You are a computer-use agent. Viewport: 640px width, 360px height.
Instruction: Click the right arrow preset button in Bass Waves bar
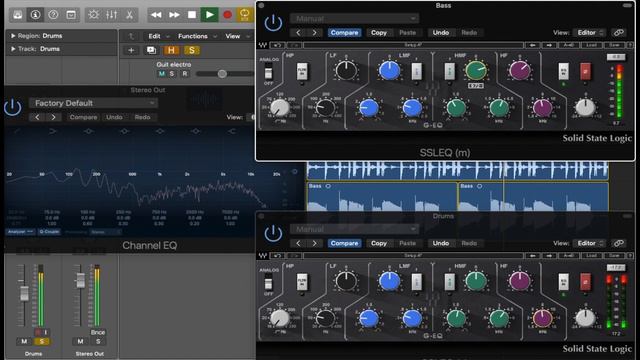(x=549, y=45)
